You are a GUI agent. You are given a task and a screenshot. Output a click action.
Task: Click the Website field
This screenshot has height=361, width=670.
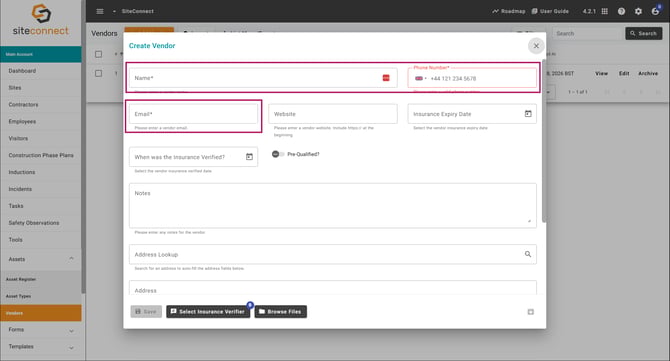point(332,114)
